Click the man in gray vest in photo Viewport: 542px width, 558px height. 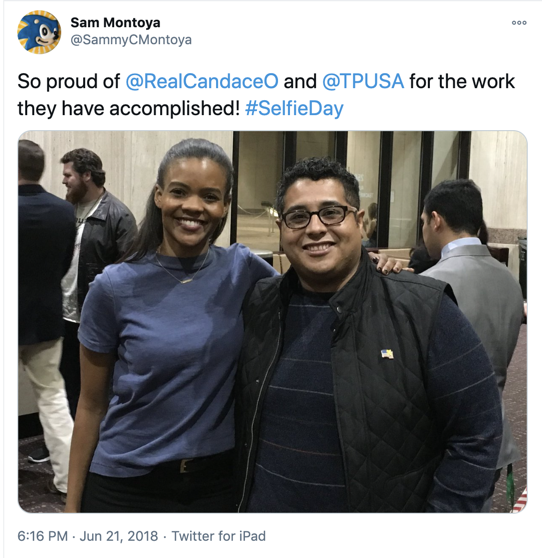pos(470,285)
